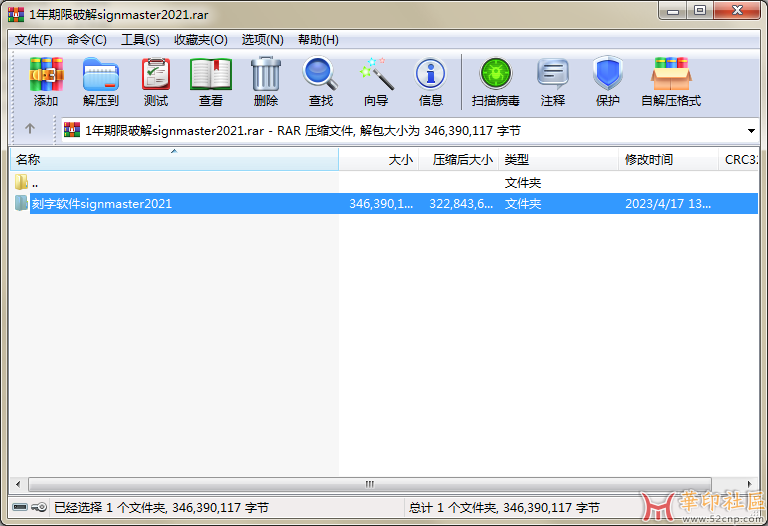768x526 pixels.
Task: Click 文件夹 type in the ".." row
Action: (x=523, y=183)
